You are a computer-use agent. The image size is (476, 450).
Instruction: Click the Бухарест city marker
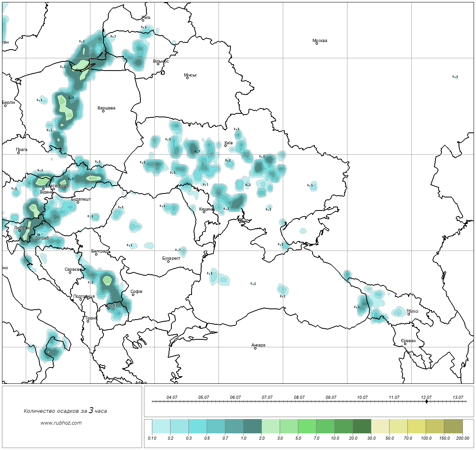pyautogui.click(x=168, y=261)
